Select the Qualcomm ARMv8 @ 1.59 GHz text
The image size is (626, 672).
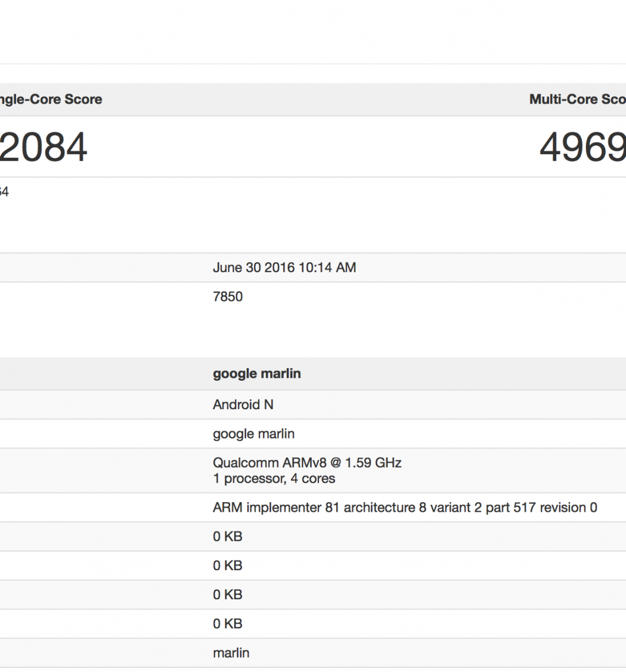pos(307,463)
